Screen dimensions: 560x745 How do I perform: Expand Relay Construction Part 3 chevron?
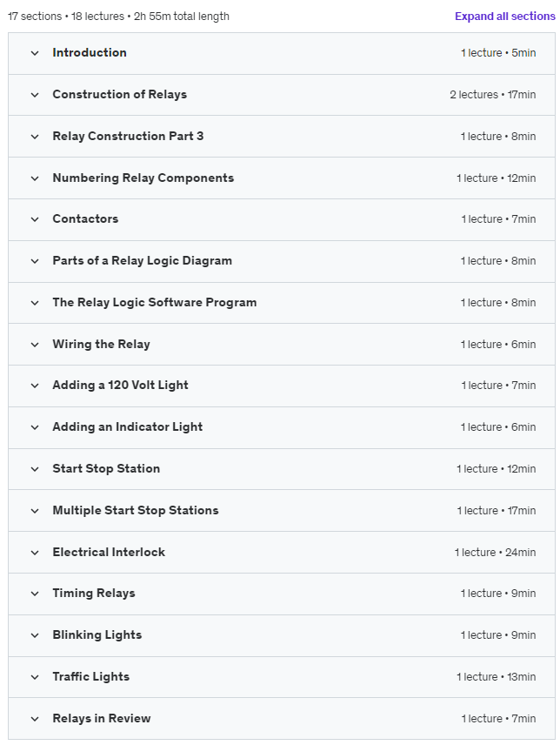click(35, 137)
